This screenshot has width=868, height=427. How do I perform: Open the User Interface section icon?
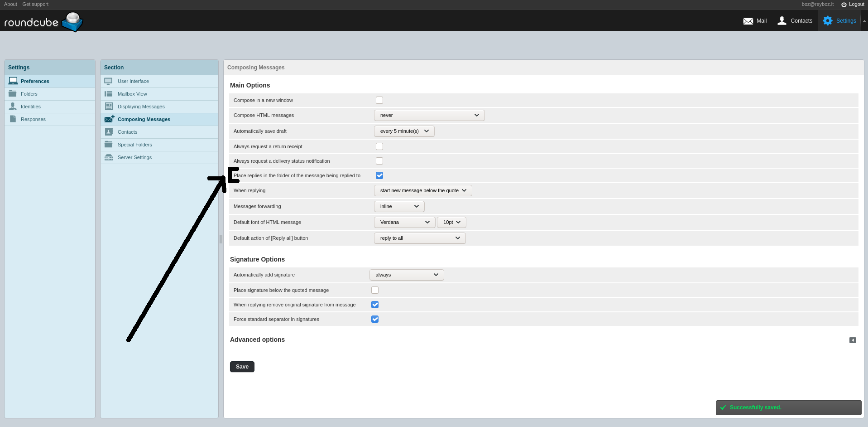[109, 81]
